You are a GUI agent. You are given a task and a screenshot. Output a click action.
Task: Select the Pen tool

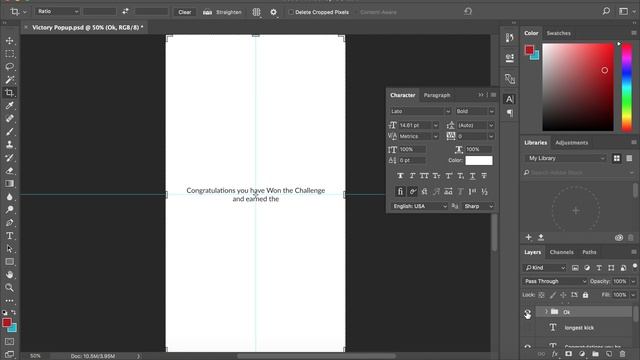[9, 223]
